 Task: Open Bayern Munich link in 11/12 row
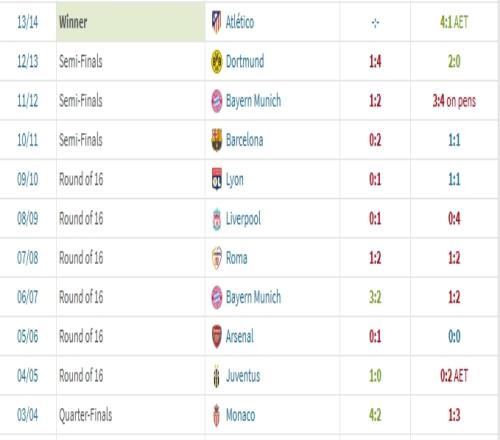click(253, 101)
